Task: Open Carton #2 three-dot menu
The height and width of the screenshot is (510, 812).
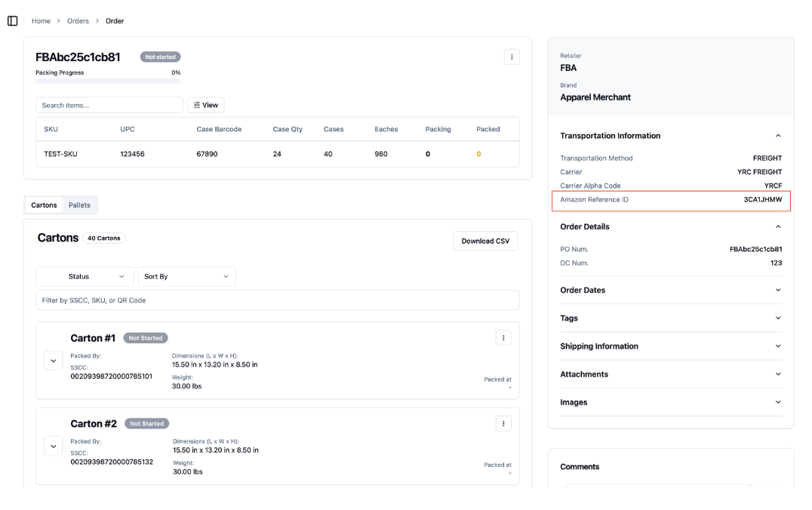Action: tap(503, 423)
